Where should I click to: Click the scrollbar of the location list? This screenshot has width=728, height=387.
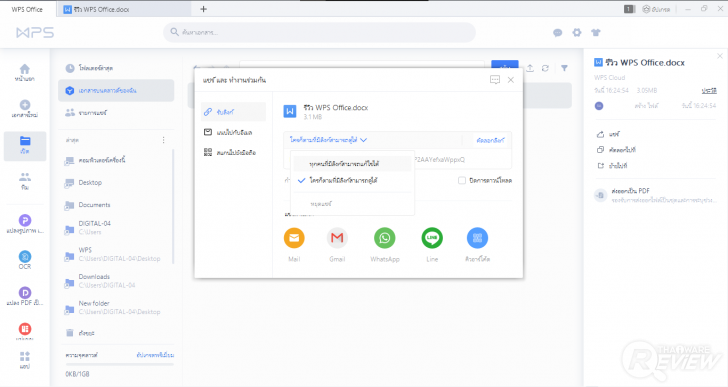[x=173, y=206]
